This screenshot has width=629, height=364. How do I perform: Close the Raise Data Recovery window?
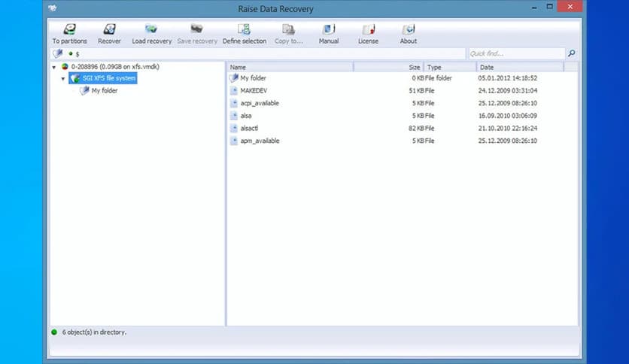(x=570, y=7)
